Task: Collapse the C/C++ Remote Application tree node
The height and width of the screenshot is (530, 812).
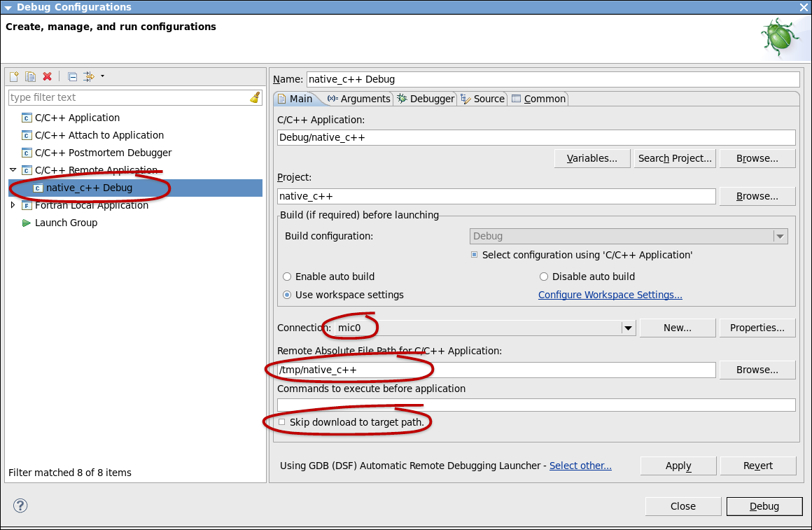Action: tap(13, 170)
